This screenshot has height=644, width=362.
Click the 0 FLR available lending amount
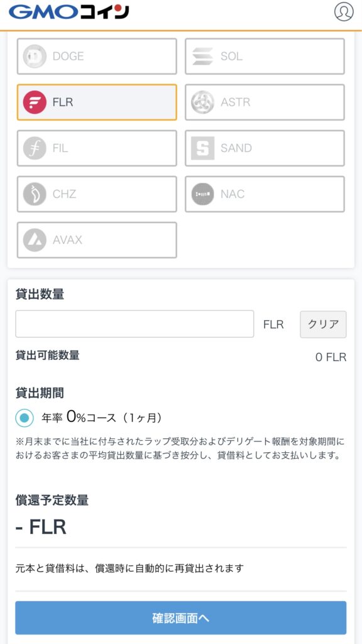coord(331,357)
